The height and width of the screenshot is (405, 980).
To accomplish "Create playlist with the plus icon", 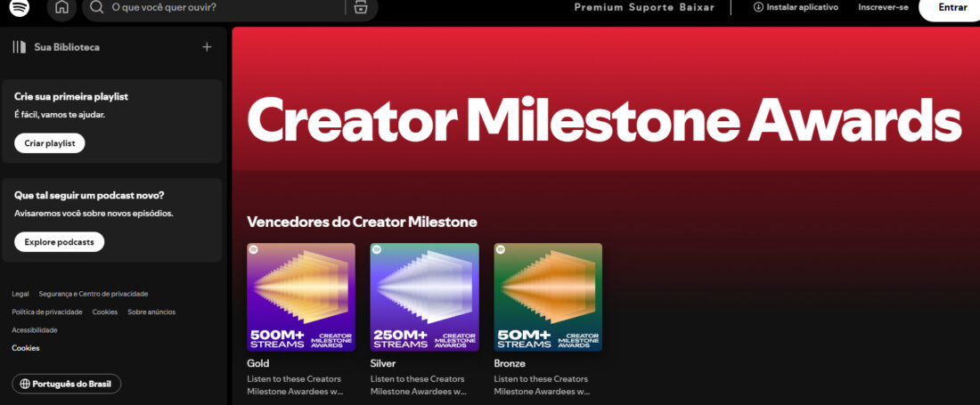I will point(207,47).
